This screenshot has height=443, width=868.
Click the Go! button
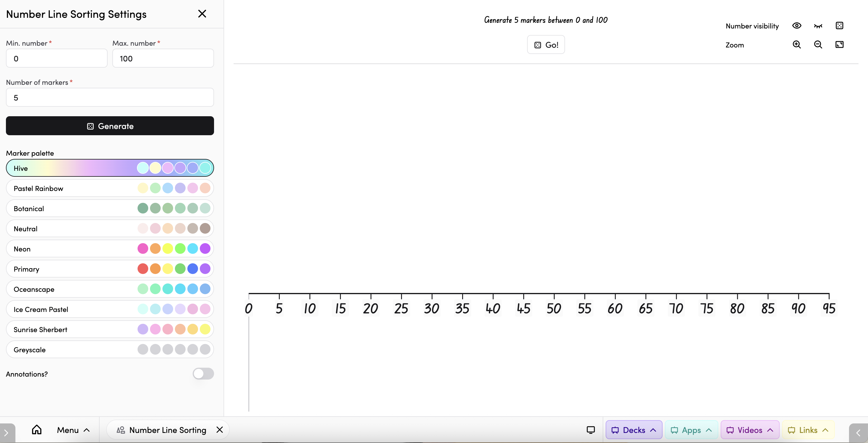point(546,44)
